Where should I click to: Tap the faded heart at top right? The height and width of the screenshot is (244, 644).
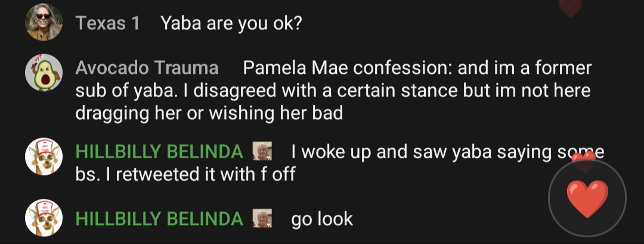click(570, 7)
